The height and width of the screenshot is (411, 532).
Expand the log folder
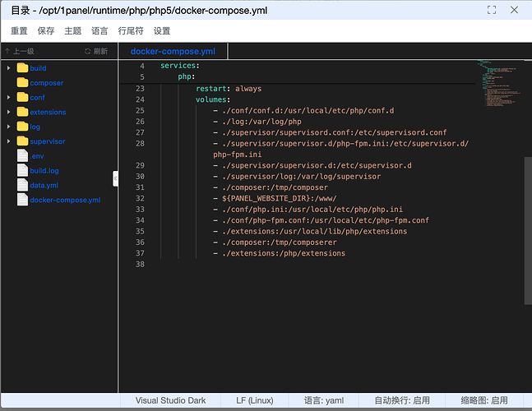8,127
